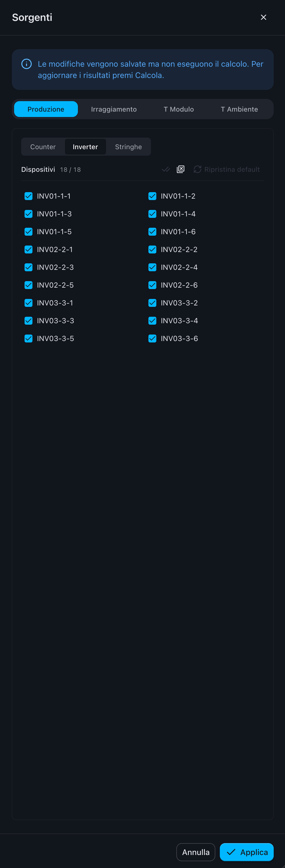This screenshot has width=285, height=868.
Task: Uncheck INV03-3-1 device
Action: pyautogui.click(x=28, y=303)
